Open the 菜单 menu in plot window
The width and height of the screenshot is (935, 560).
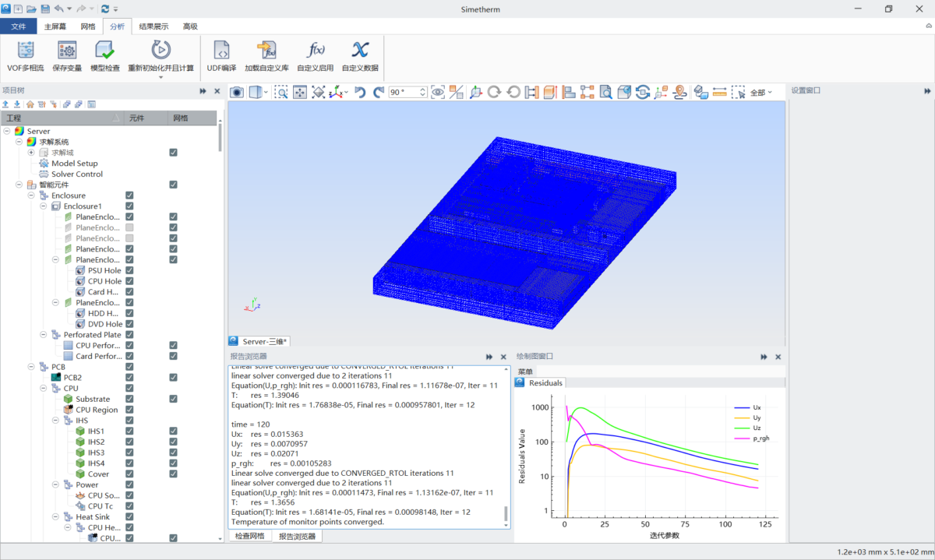525,372
